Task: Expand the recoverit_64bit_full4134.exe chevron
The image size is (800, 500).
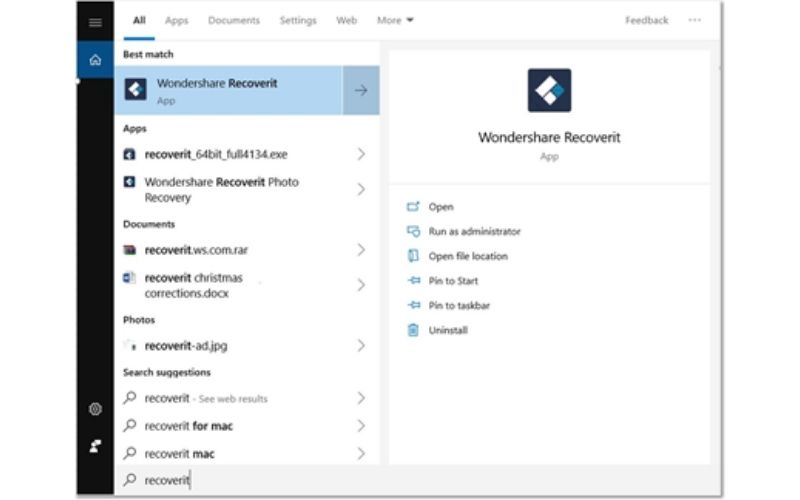Action: (x=361, y=154)
